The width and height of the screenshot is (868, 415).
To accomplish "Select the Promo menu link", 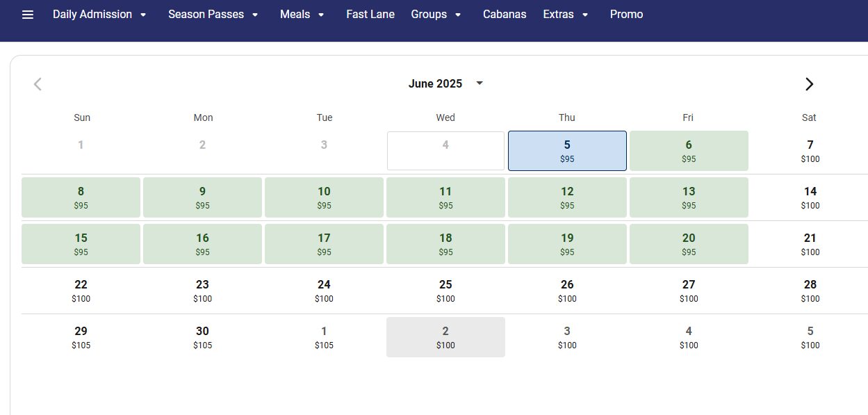I will (626, 15).
